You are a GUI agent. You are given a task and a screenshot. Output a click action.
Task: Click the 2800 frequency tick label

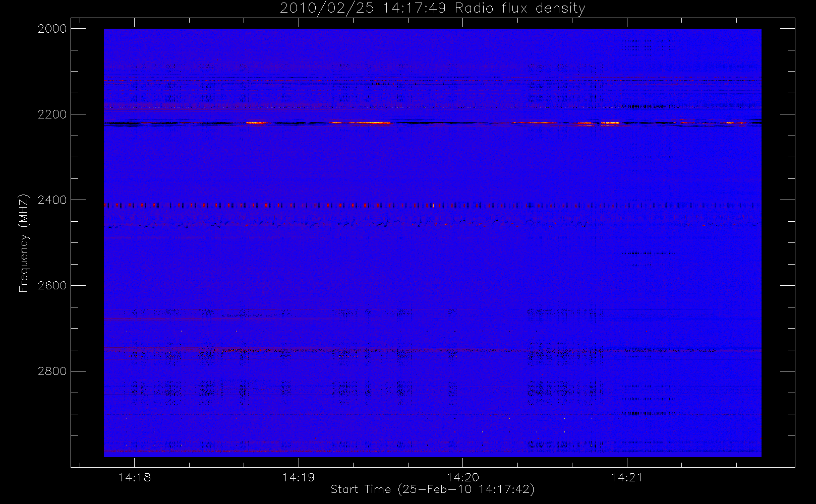click(52, 371)
